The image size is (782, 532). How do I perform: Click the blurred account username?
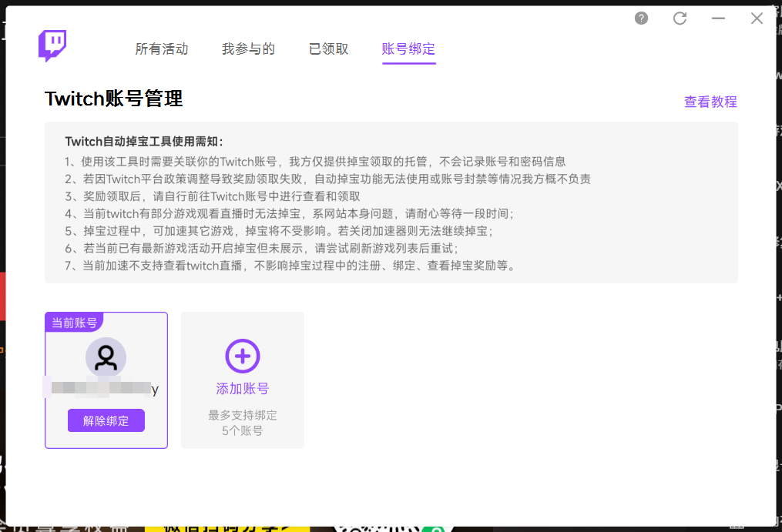click(x=105, y=388)
